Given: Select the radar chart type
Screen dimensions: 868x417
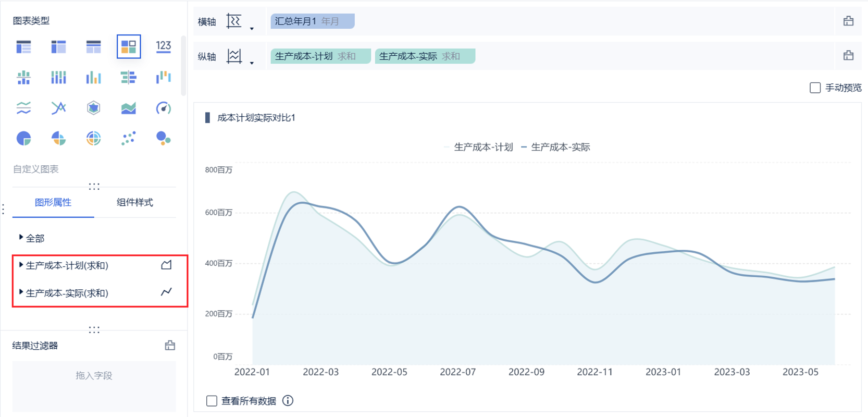Looking at the screenshot, I should click(93, 108).
